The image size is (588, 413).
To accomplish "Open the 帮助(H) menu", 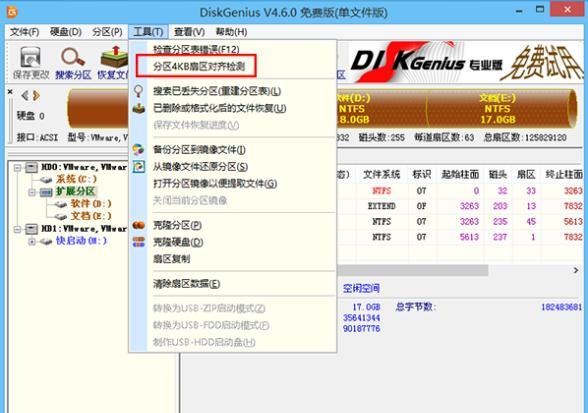I will click(231, 32).
